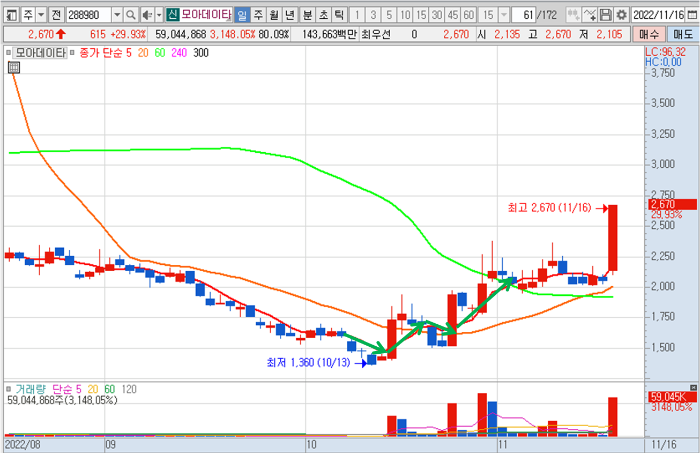Screen dimensions: 700x453
Task: Click the candlestick add-indicator icon
Action: (x=573, y=15)
